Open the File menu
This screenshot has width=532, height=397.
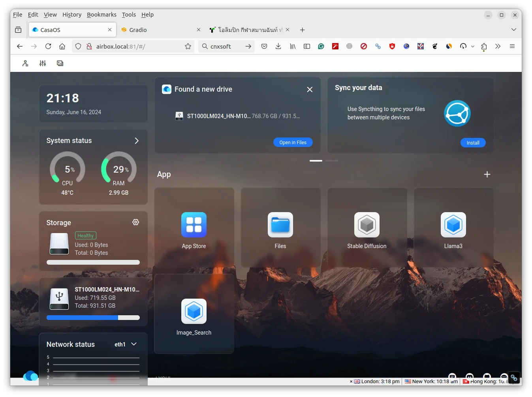(18, 15)
